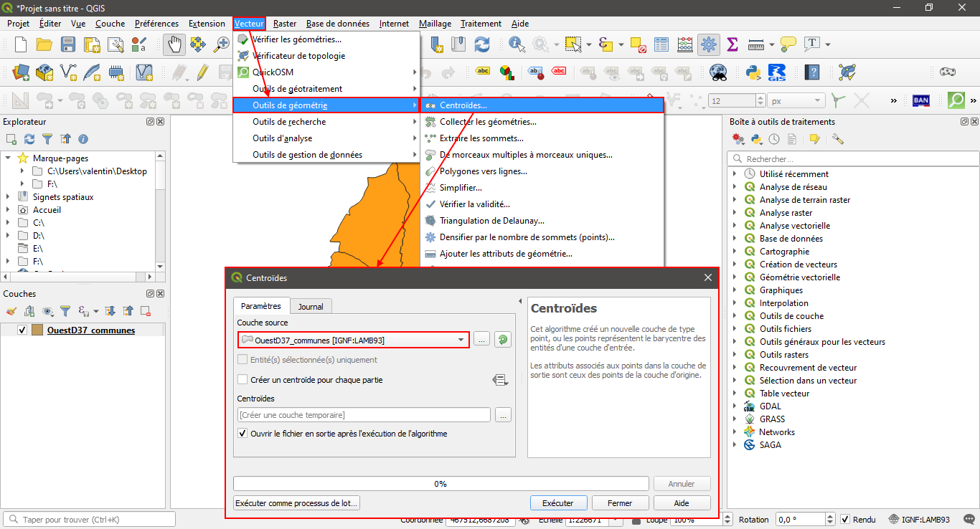Select 'C:\Users\valentin\Desktop' bookmark entry
Screen dimensions: 980x529
[x=97, y=171]
